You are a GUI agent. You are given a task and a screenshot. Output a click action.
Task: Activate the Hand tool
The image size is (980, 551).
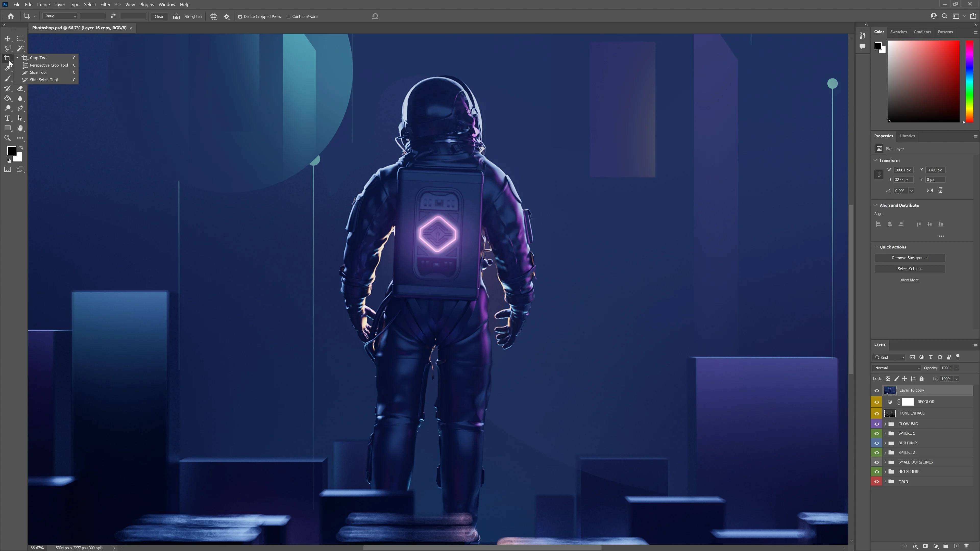(x=20, y=128)
